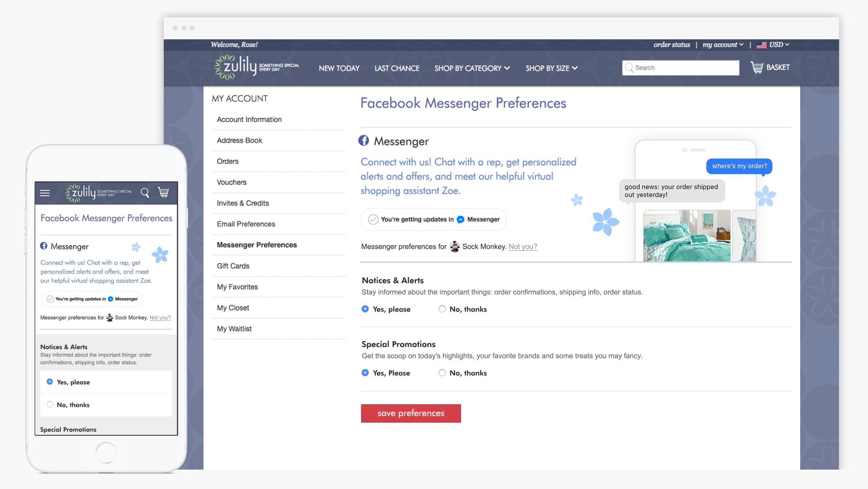This screenshot has width=868, height=489.
Task: Select No, thanks for Notices & Alerts on desktop
Action: pos(442,309)
